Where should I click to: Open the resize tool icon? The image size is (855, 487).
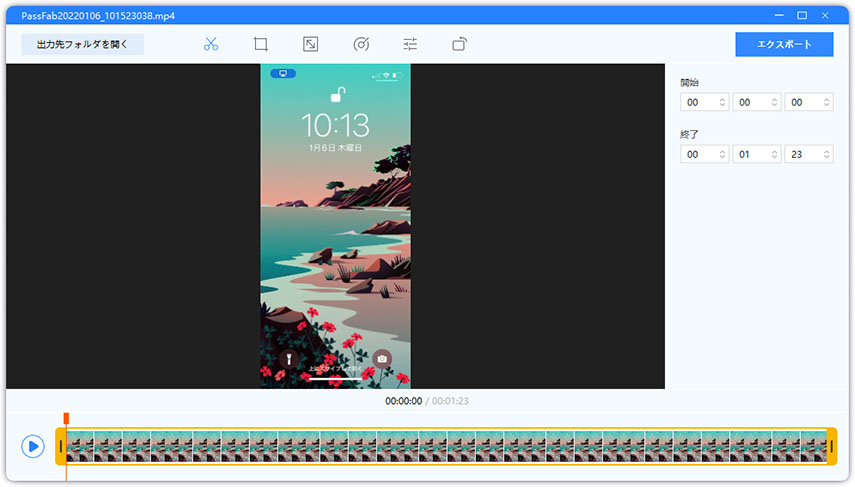tap(310, 44)
